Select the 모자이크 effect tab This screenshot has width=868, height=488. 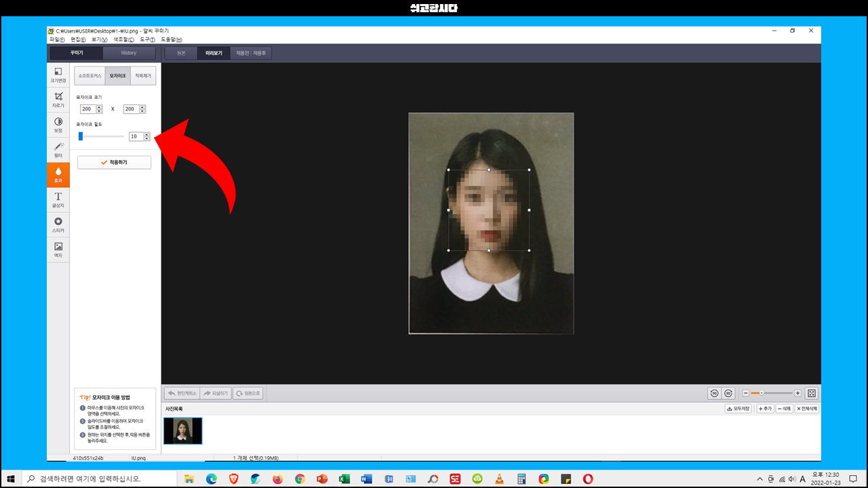117,76
